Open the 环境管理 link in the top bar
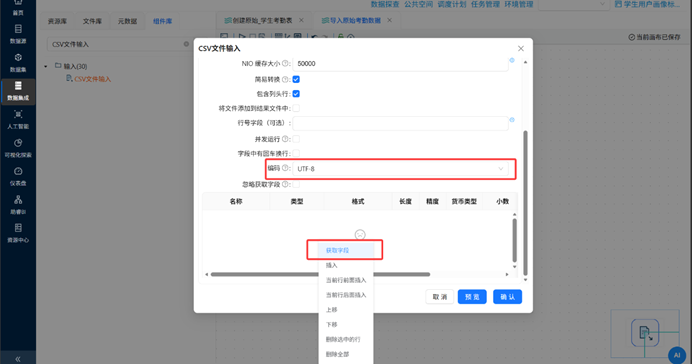692x364 pixels. point(519,4)
